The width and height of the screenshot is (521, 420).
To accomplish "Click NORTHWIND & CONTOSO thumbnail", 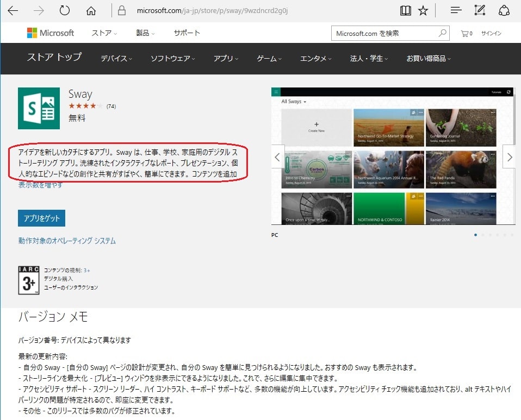I will (x=389, y=209).
